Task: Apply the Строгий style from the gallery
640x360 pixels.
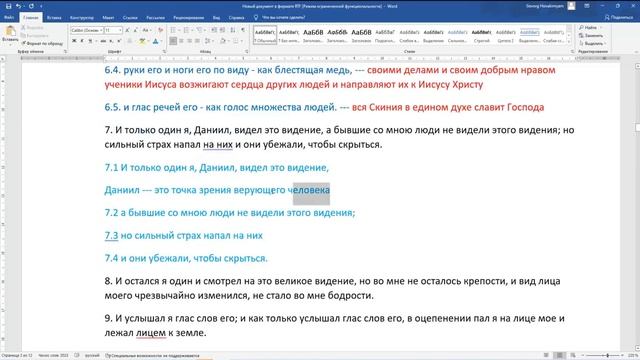Action: (x=481, y=35)
